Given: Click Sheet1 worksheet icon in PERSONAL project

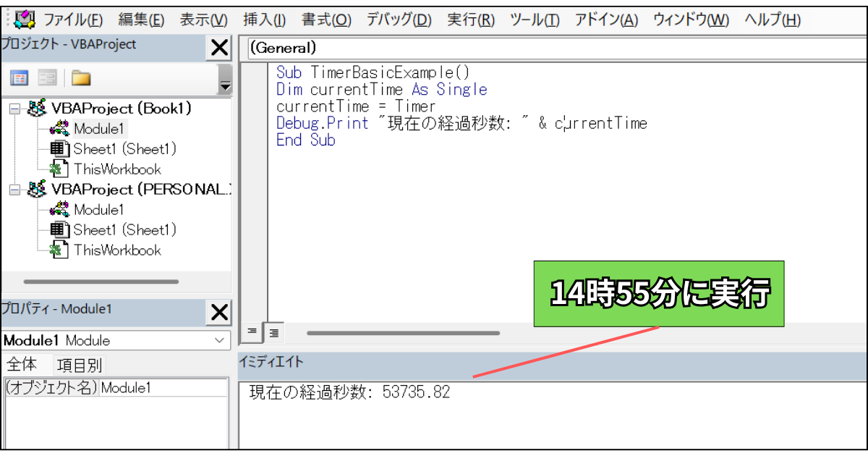Looking at the screenshot, I should point(60,230).
